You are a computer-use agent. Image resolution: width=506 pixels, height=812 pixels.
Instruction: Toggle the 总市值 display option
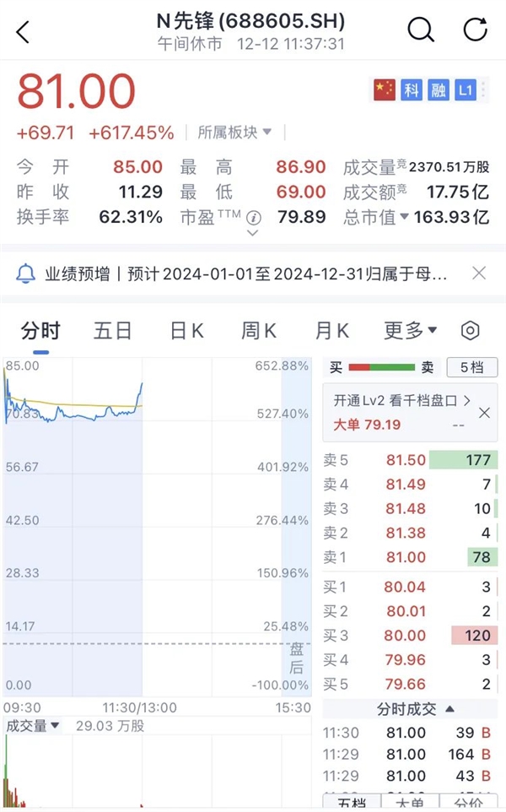[x=375, y=218]
